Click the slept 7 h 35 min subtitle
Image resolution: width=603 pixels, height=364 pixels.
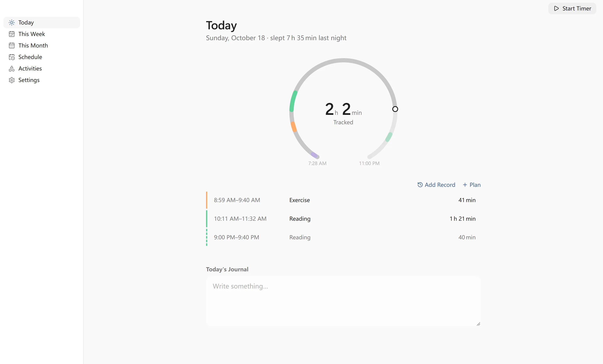click(308, 38)
